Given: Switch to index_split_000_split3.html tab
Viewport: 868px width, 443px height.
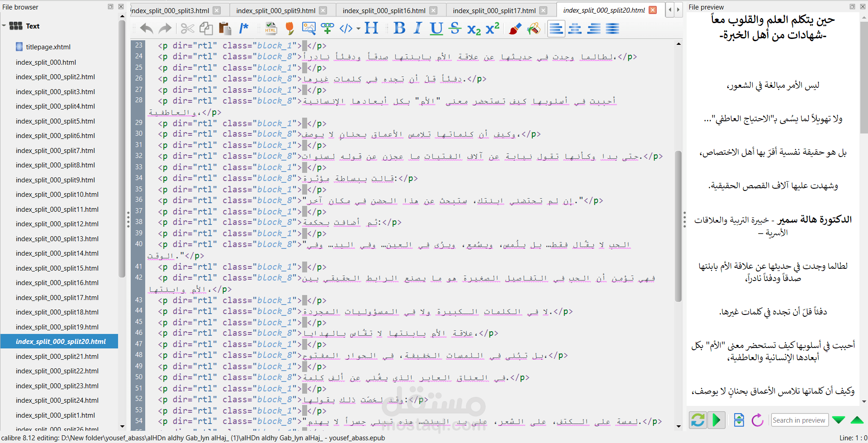Looking at the screenshot, I should 171,10.
